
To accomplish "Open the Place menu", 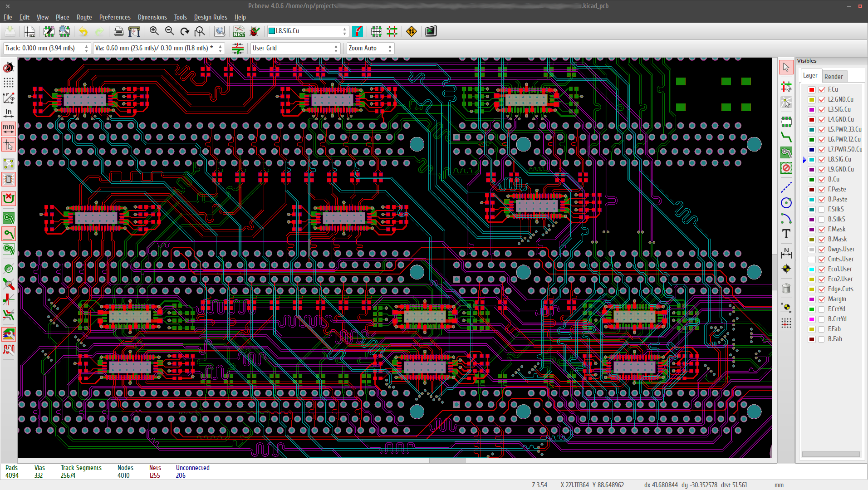I will [x=62, y=17].
